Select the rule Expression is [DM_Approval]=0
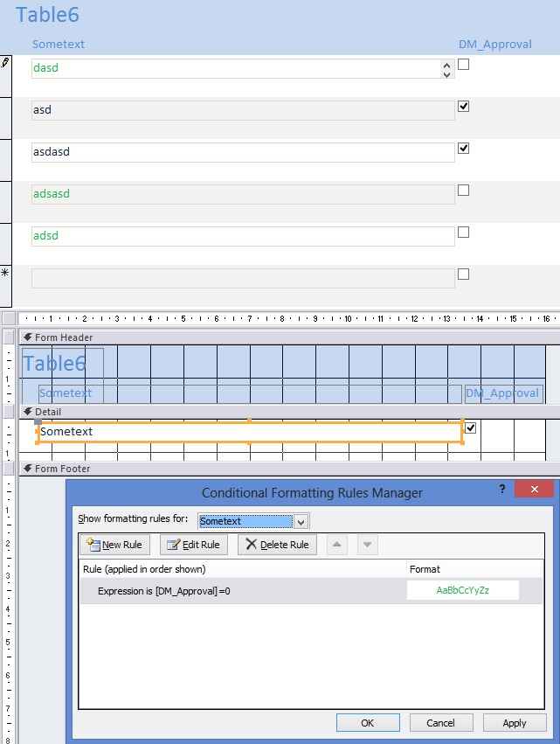This screenshot has height=744, width=560. (x=311, y=591)
